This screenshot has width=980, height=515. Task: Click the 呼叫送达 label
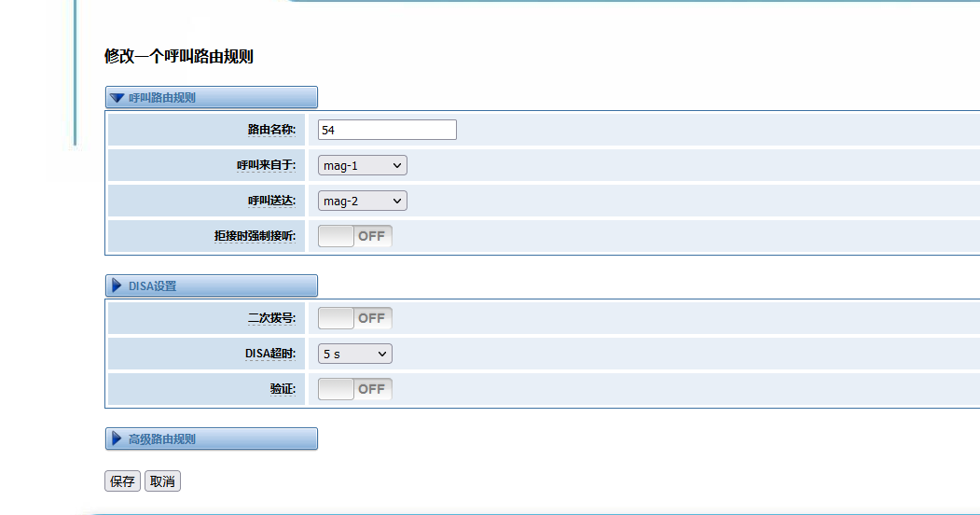pyautogui.click(x=271, y=201)
